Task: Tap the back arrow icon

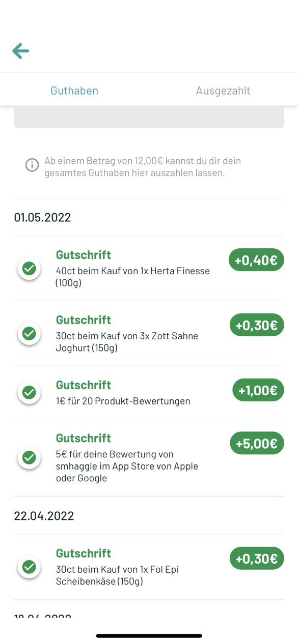Action: pos(20,51)
